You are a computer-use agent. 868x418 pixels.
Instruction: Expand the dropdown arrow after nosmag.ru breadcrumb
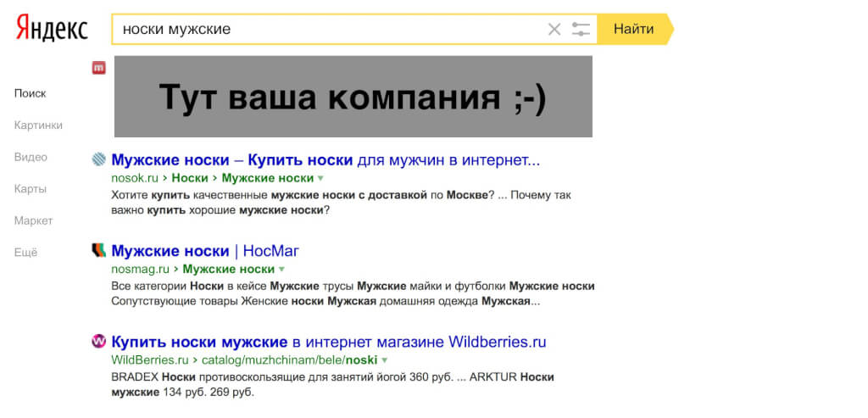(x=281, y=270)
